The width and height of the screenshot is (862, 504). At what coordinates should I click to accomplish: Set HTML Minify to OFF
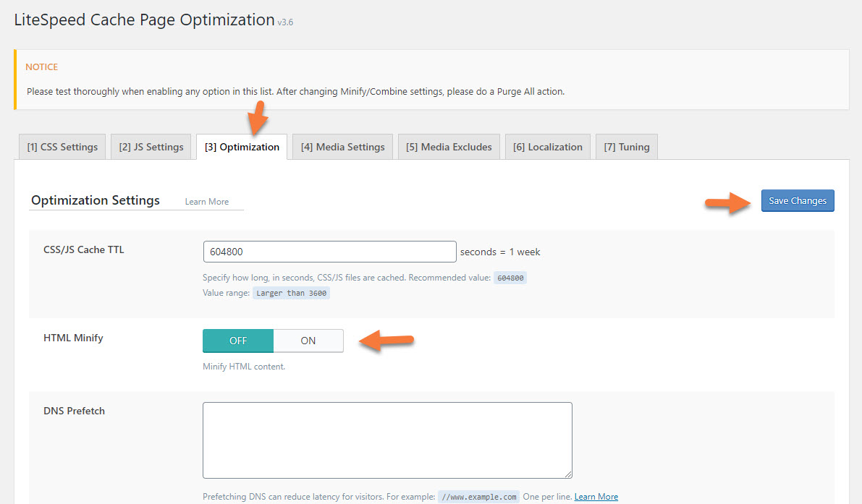click(238, 341)
